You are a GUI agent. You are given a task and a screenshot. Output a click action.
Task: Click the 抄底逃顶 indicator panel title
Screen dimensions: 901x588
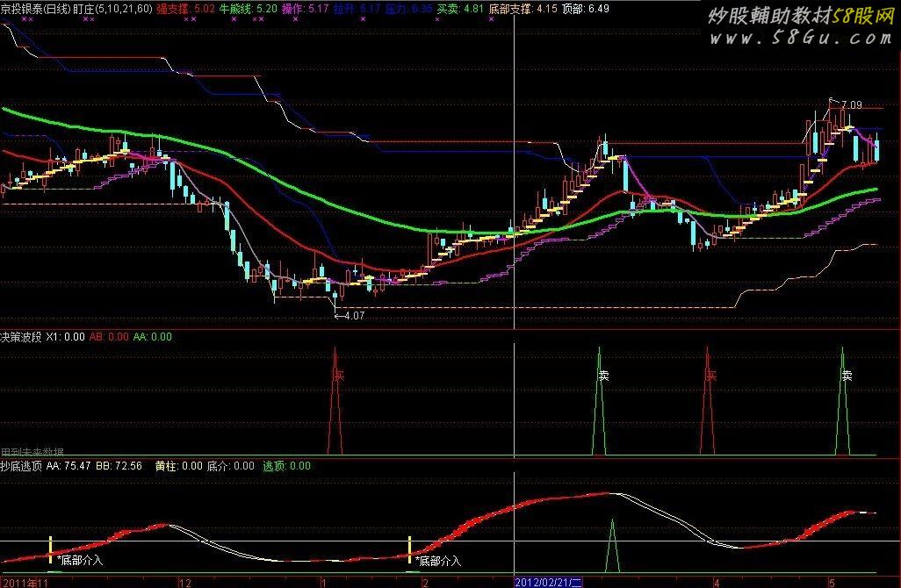[21, 465]
